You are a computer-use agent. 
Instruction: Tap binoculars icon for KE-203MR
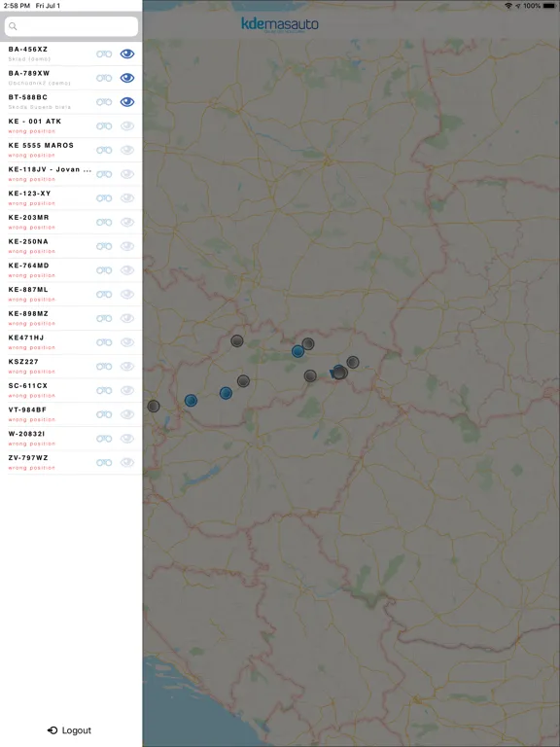pos(104,223)
